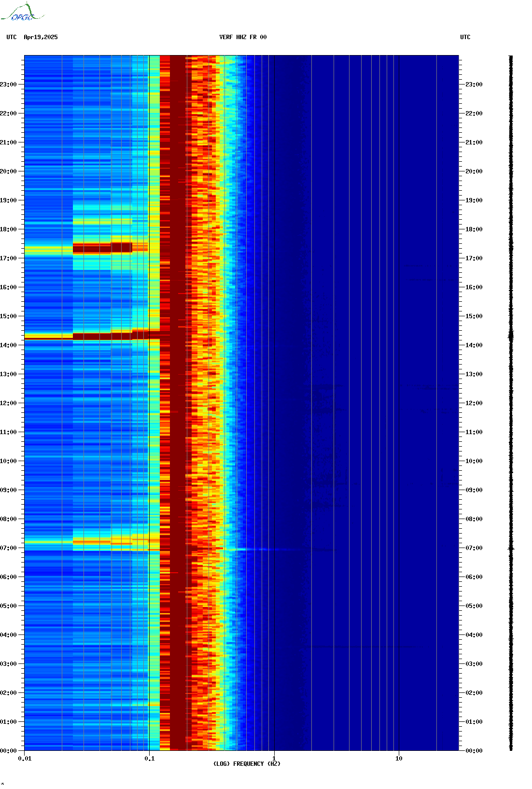This screenshot has width=532, height=789.
Task: Click the 17:00 label on left time axis
Action: pos(8,258)
